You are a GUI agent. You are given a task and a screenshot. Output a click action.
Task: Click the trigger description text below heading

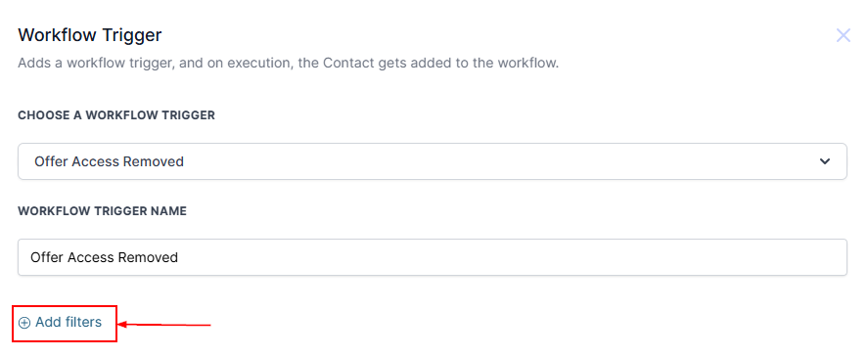point(289,64)
